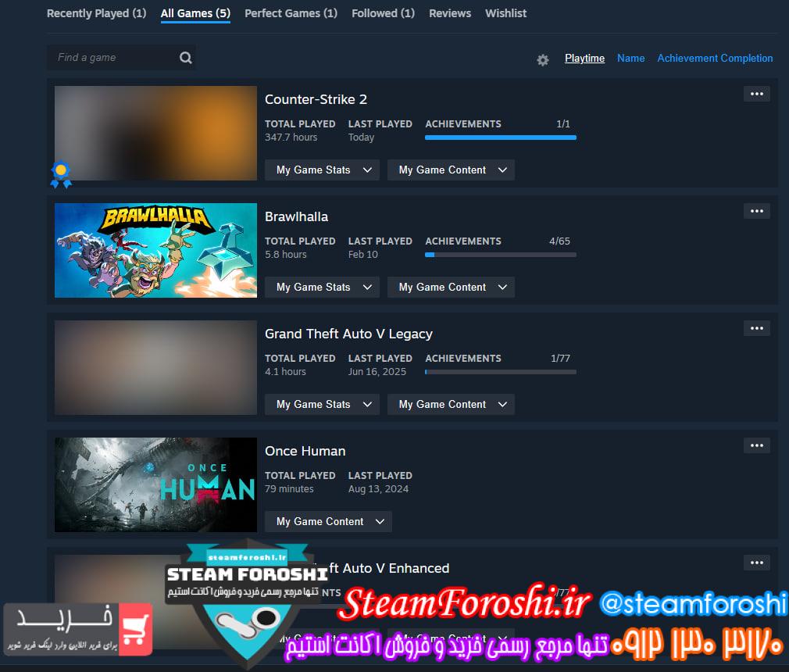Sort by Achievement Completion
Screen dimensions: 789x672
[x=715, y=59]
